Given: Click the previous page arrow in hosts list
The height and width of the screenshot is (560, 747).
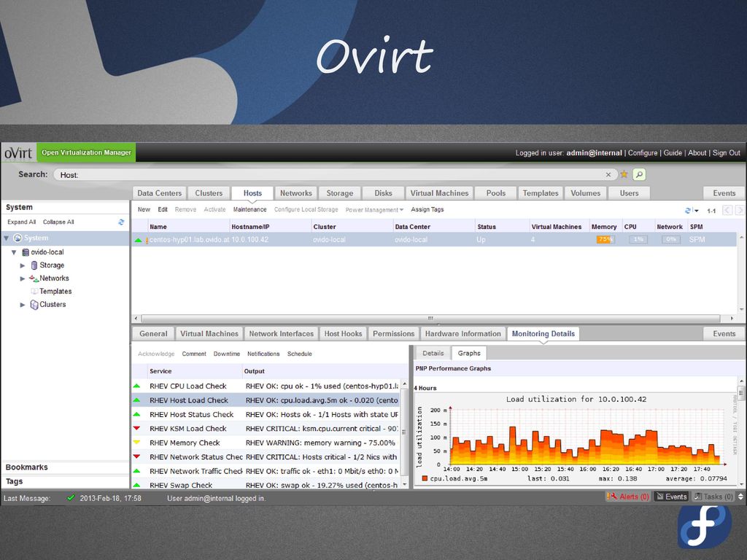Looking at the screenshot, I should click(x=727, y=210).
